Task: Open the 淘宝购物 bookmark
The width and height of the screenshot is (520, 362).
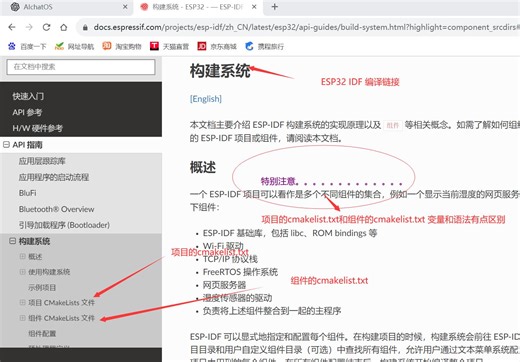Action: 122,46
